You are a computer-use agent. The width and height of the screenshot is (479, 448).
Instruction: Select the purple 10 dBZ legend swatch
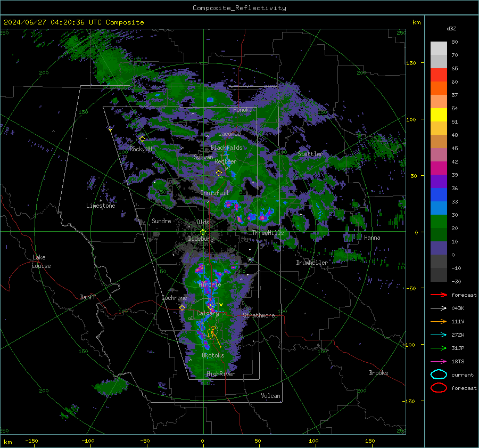click(x=439, y=248)
